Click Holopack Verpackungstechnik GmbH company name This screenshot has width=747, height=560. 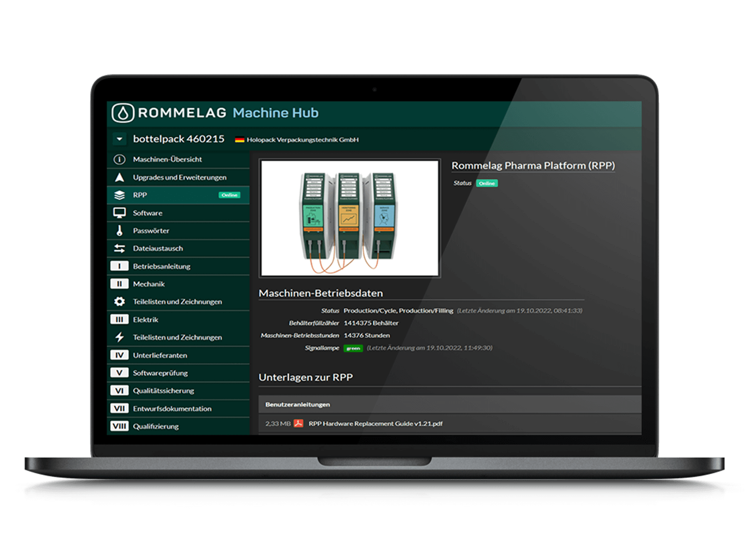coord(303,139)
